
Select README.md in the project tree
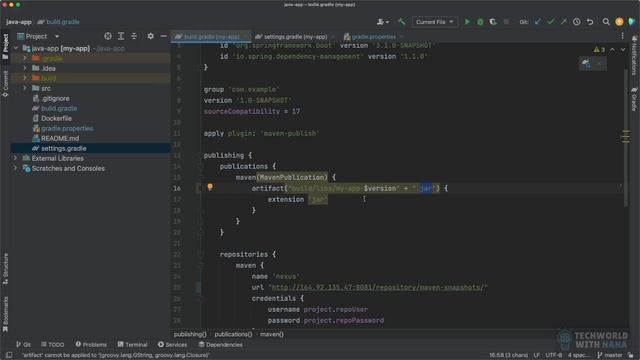(x=60, y=138)
